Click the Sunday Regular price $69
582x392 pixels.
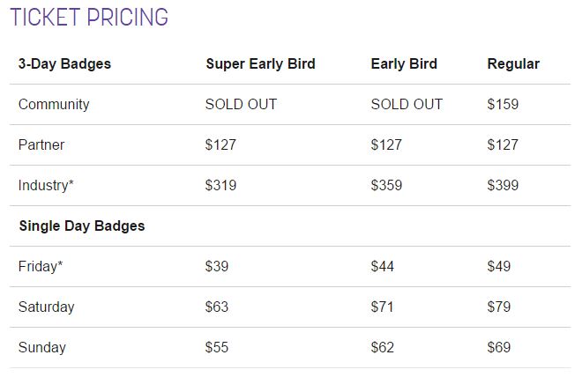pos(499,347)
